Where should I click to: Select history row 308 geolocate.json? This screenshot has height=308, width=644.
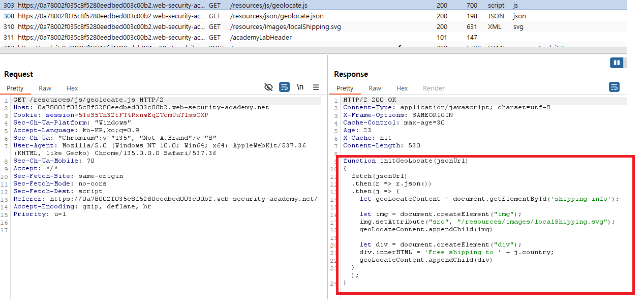(314, 16)
